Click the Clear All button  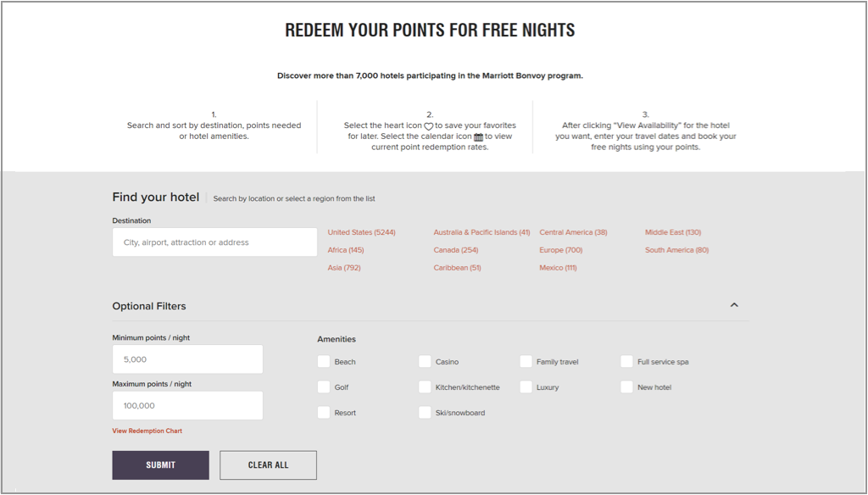tap(269, 465)
